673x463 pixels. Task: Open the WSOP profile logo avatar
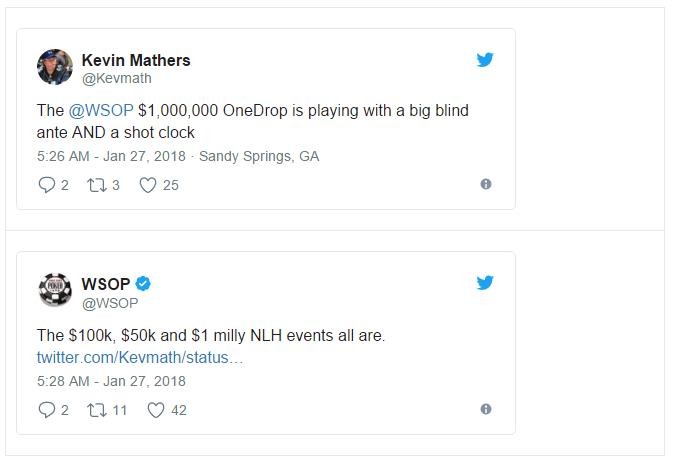coord(55,292)
